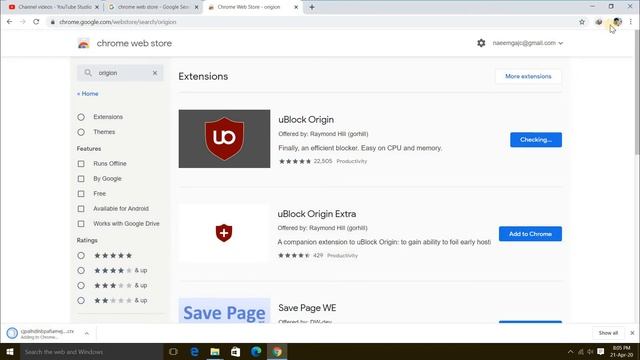Screen dimensions: 640x360
Task: Reload the current page
Action: pos(36,22)
